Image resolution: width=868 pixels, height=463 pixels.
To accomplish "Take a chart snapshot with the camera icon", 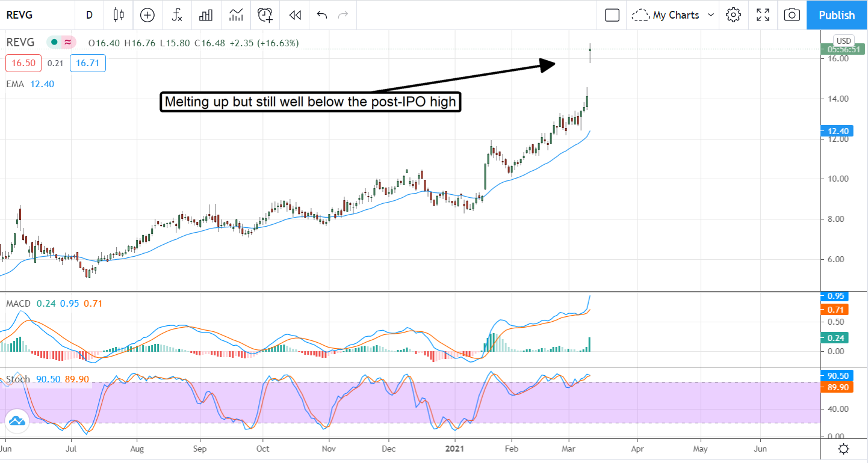I will pyautogui.click(x=792, y=15).
